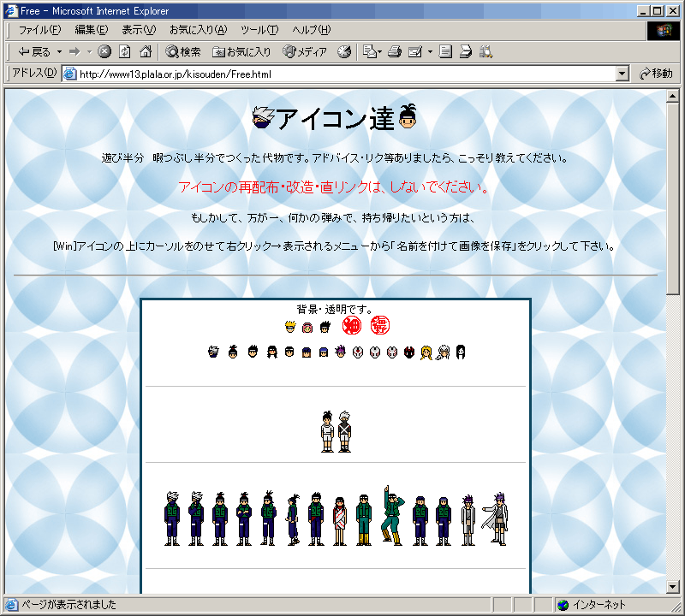Click the 背景・透明です。 caption
This screenshot has height=616, width=685.
335,310
